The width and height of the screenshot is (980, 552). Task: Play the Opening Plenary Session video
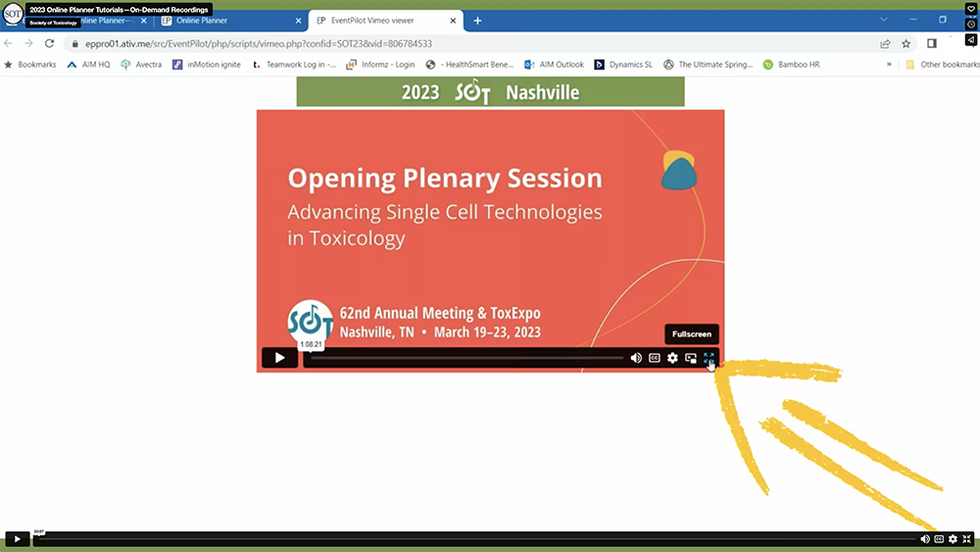point(279,358)
